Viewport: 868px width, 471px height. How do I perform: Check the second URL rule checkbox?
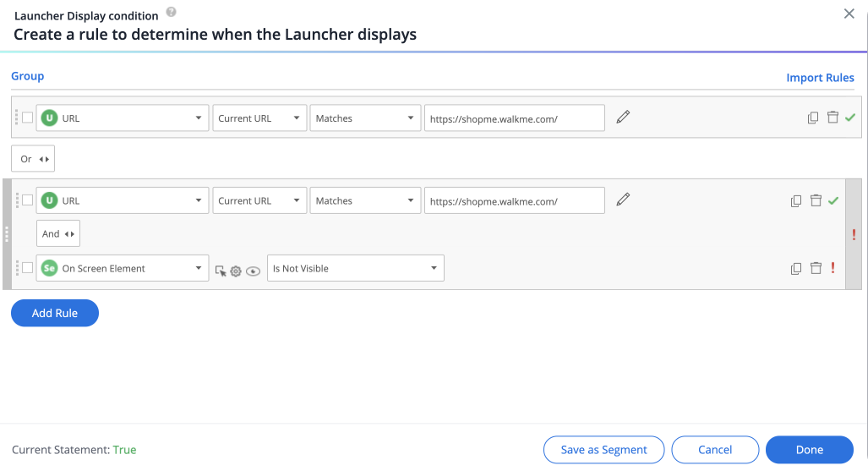pyautogui.click(x=28, y=200)
